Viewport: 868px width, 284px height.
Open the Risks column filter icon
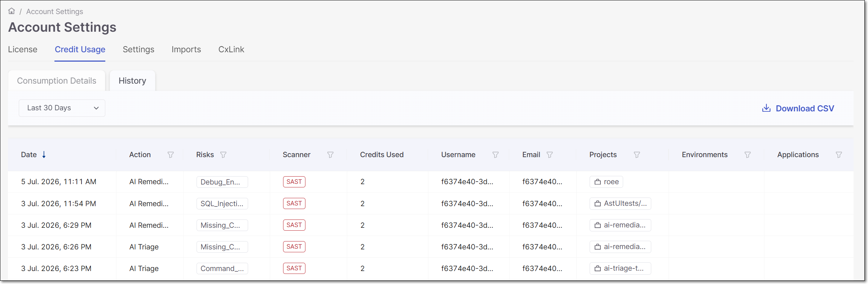[x=223, y=155]
